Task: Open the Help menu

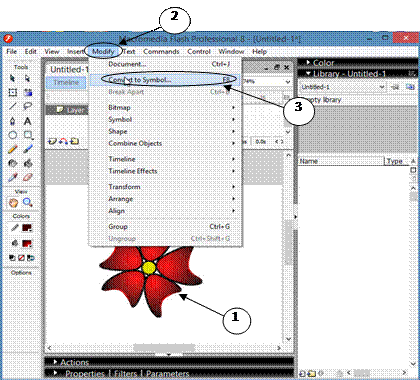Action: point(259,51)
